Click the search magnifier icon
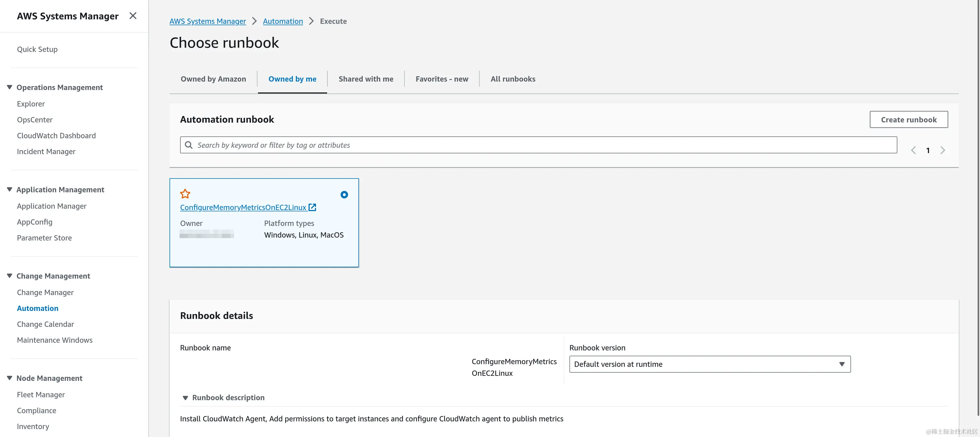Image resolution: width=980 pixels, height=437 pixels. pyautogui.click(x=189, y=145)
